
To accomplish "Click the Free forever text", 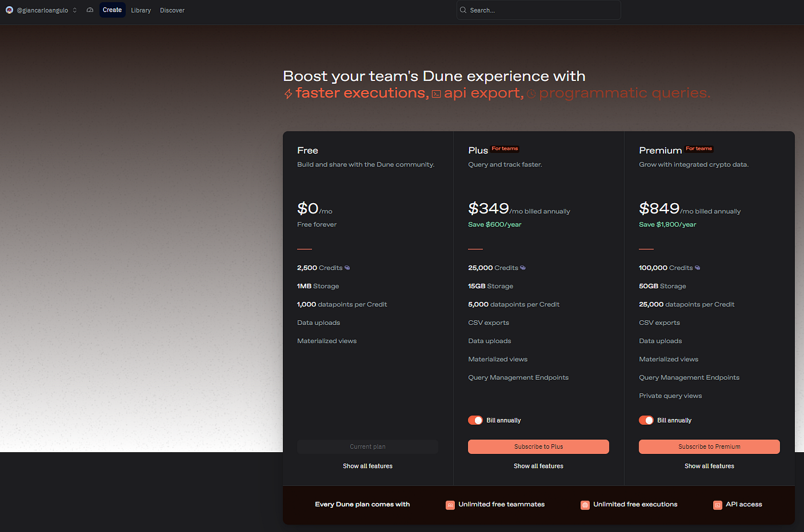I will [x=317, y=224].
